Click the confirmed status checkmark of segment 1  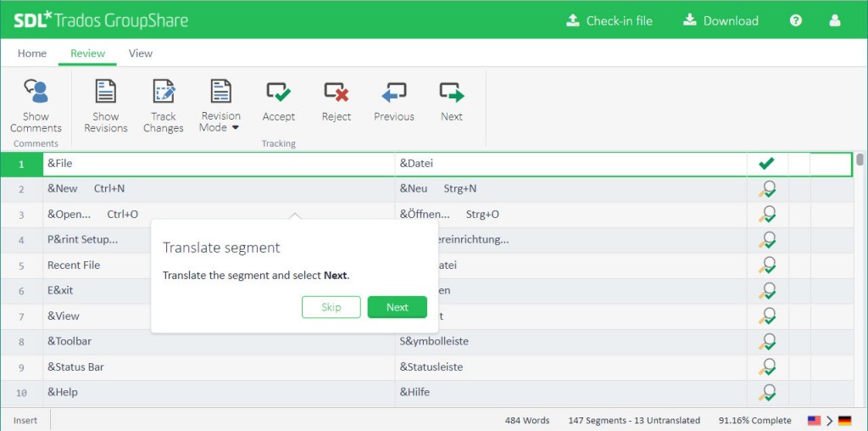[x=766, y=164]
